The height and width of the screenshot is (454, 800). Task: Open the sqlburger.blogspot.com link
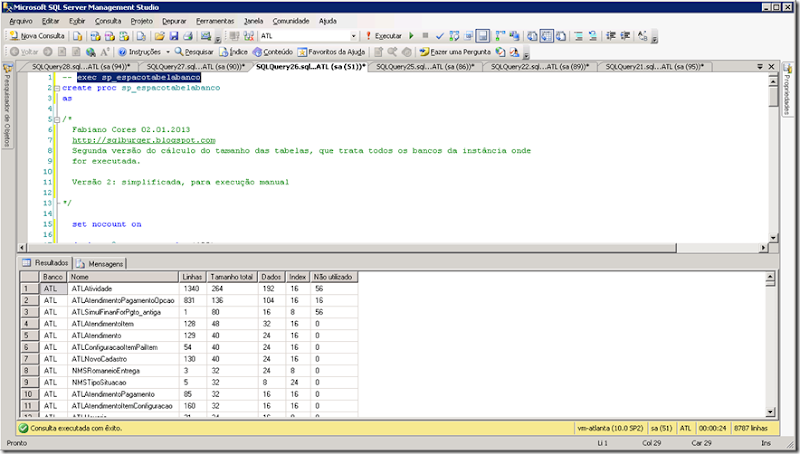coord(144,140)
